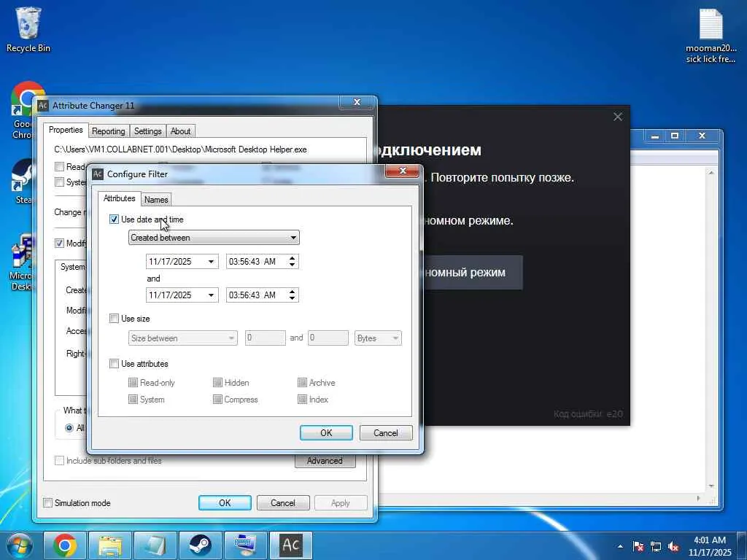Open the first date picker dropdown

[x=211, y=262]
